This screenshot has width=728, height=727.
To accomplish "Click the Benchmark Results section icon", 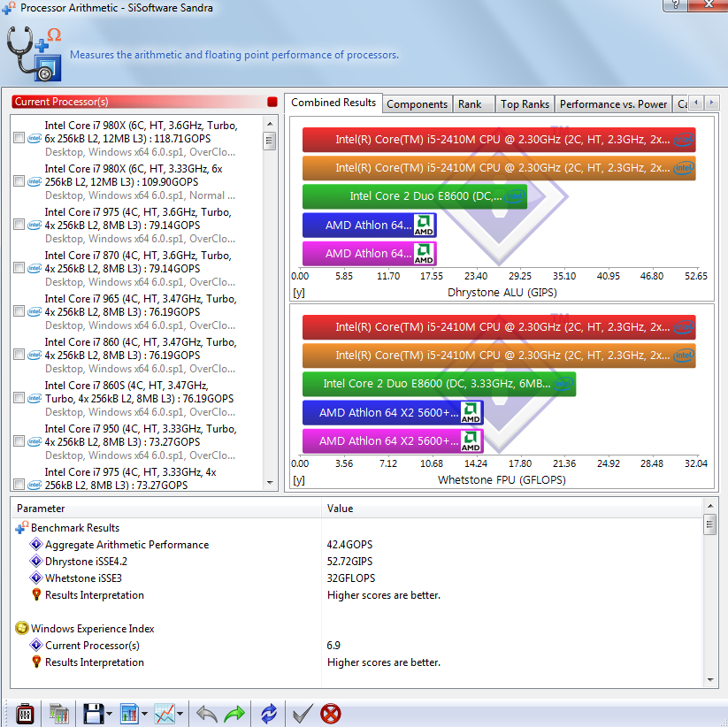I will pyautogui.click(x=22, y=528).
